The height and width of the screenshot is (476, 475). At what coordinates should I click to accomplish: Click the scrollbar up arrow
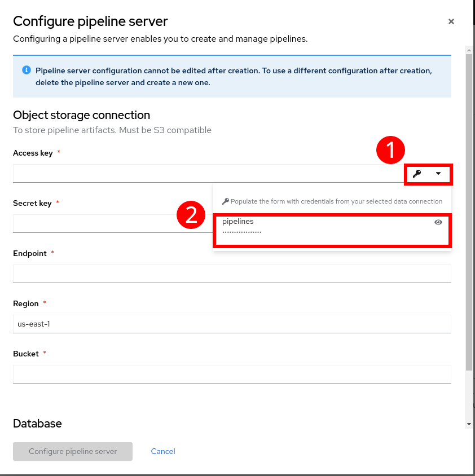pos(469,51)
